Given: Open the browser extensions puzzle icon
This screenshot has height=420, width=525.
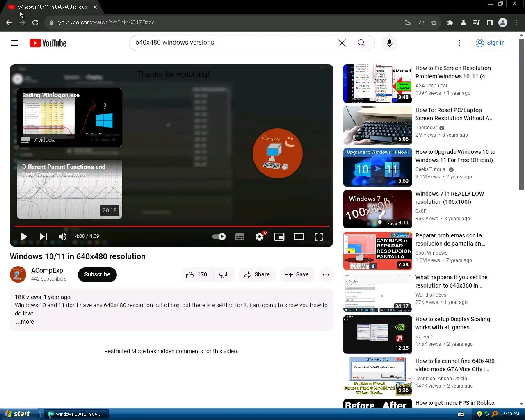Looking at the screenshot, I should pos(450,23).
